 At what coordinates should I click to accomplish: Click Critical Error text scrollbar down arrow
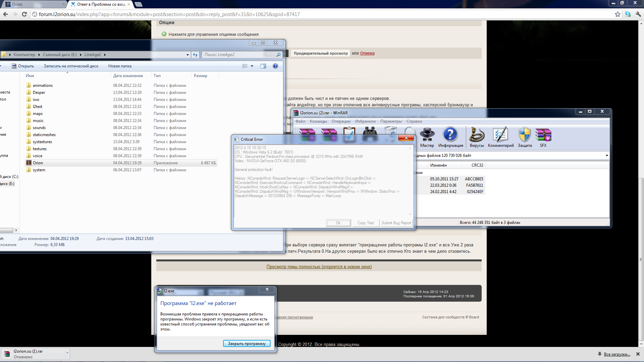click(410, 215)
